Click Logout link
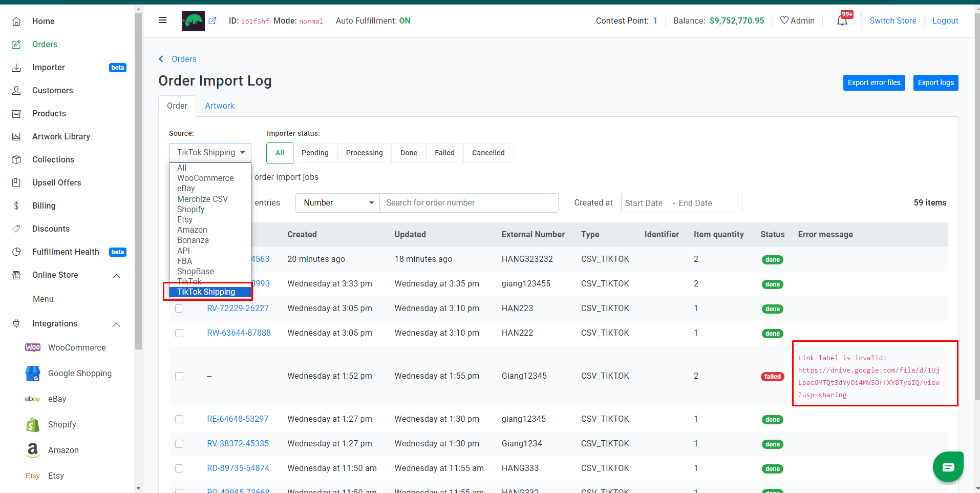This screenshot has height=493, width=980. tap(945, 21)
